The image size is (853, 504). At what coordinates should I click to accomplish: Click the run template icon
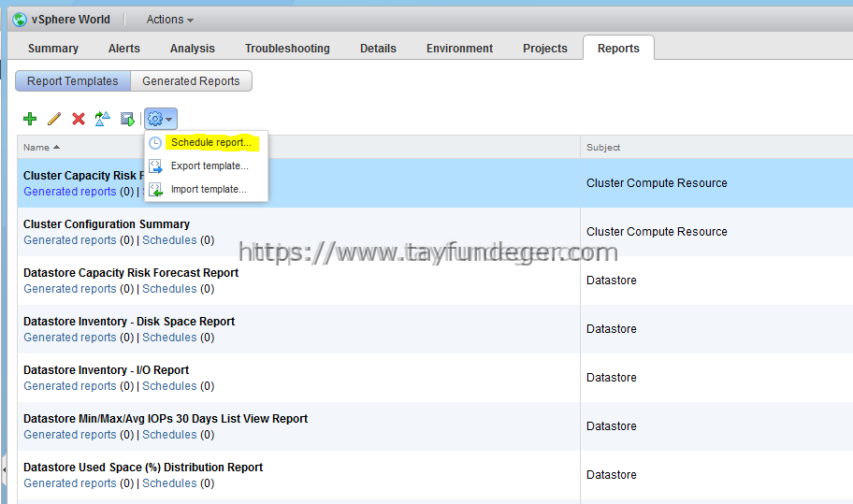(127, 119)
